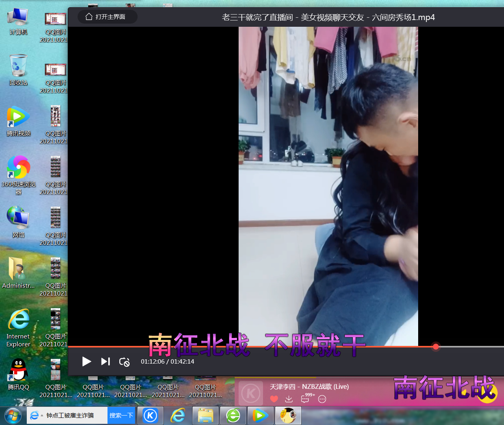Skip to the next video
504x425 pixels.
tap(106, 361)
